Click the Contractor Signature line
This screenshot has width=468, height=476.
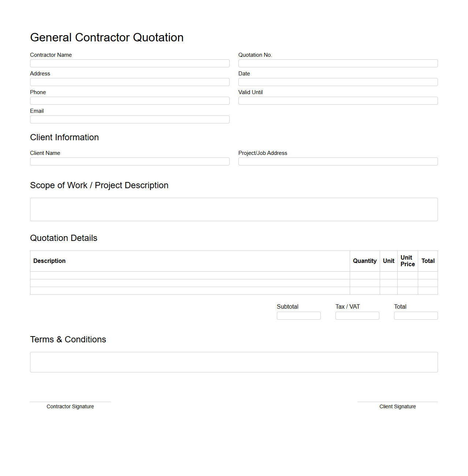tap(70, 401)
